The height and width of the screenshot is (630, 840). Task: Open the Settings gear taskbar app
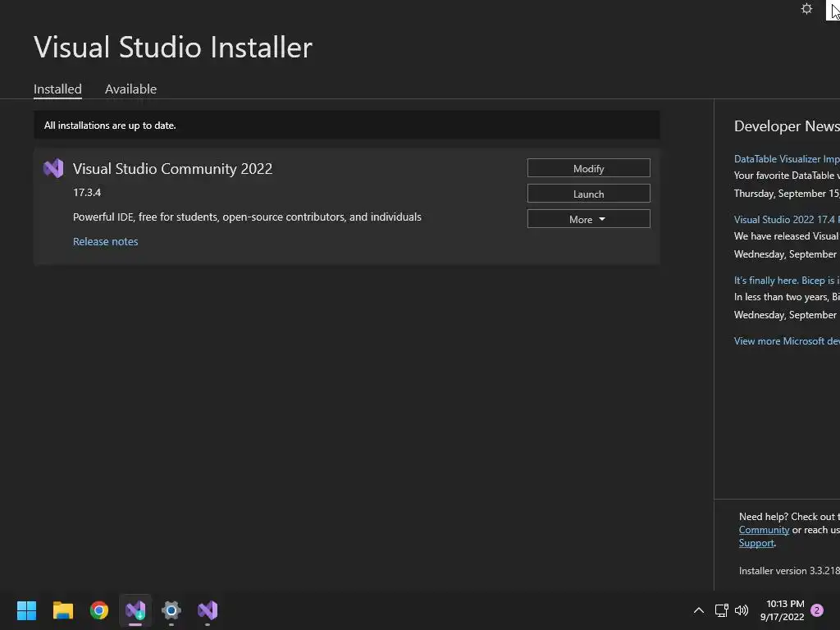(171, 609)
